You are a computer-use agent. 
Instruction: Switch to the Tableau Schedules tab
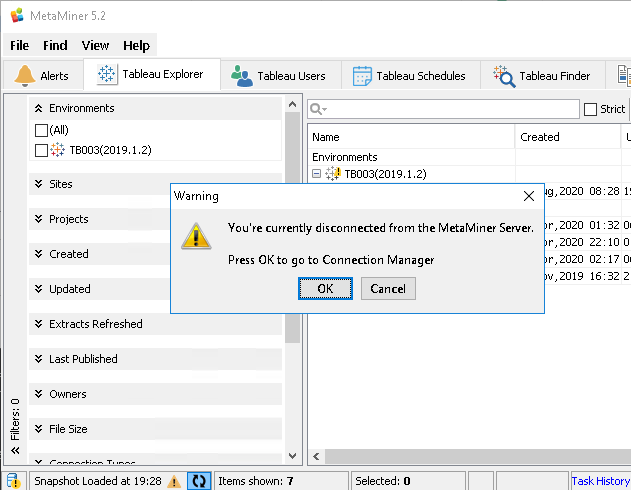tap(411, 76)
